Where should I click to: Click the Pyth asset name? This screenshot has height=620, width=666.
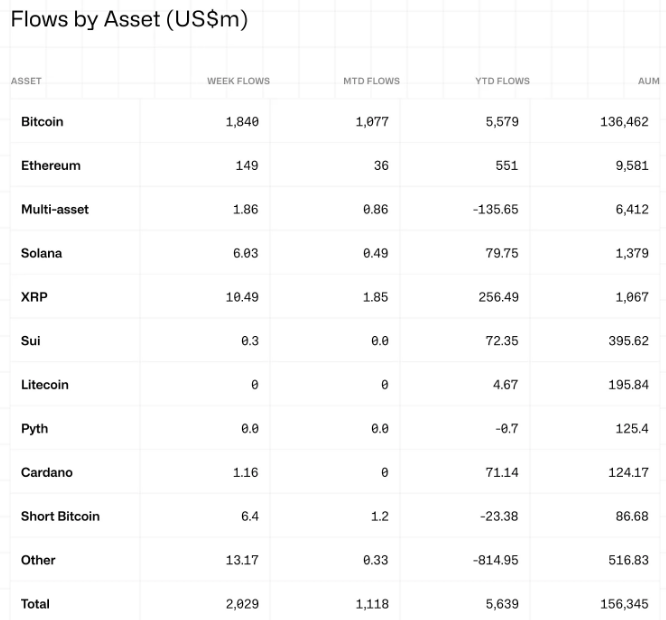(34, 429)
